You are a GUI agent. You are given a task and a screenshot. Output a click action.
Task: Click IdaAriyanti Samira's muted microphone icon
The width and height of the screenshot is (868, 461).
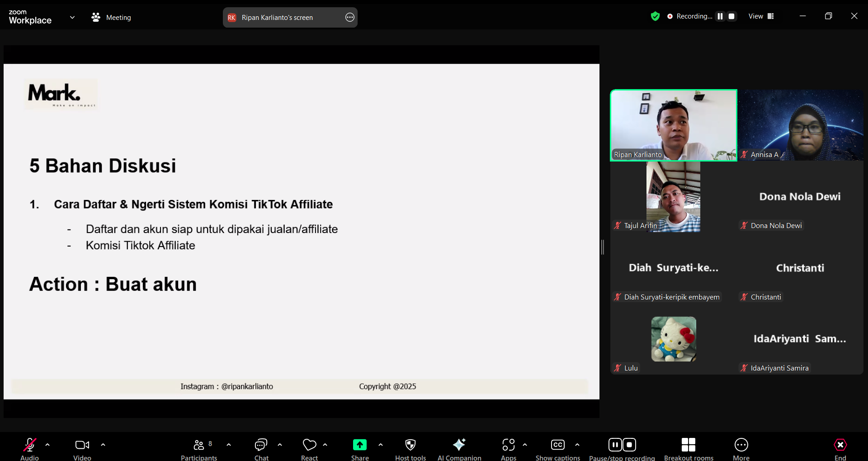744,368
